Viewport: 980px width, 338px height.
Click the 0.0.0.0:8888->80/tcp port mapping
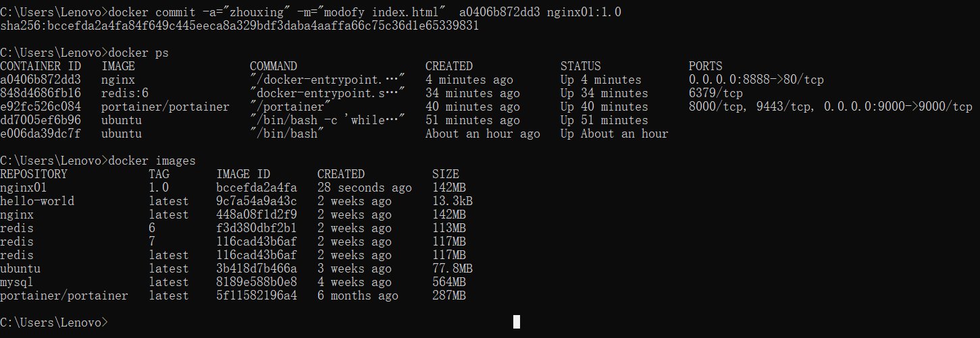[x=756, y=80]
